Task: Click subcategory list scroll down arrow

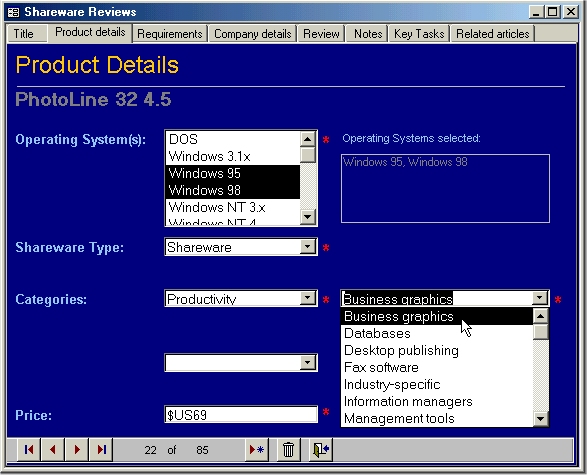Action: (541, 418)
